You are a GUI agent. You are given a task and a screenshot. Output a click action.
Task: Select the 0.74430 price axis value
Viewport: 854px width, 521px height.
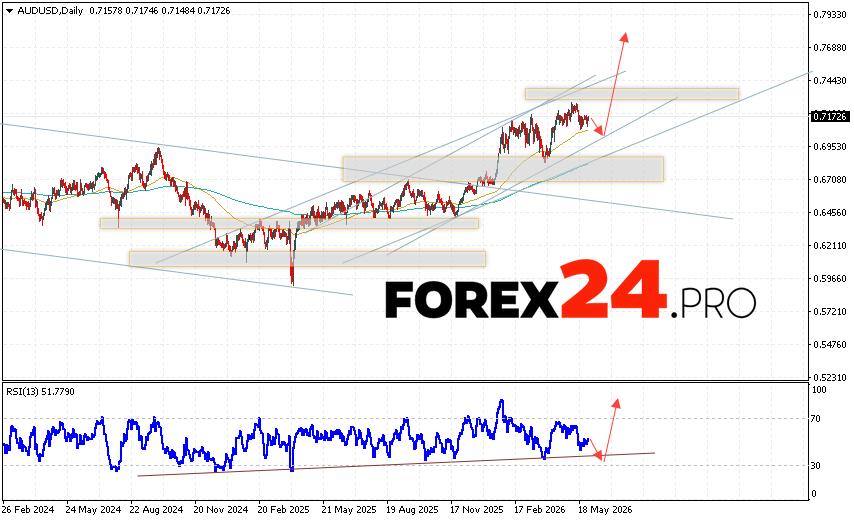[830, 81]
